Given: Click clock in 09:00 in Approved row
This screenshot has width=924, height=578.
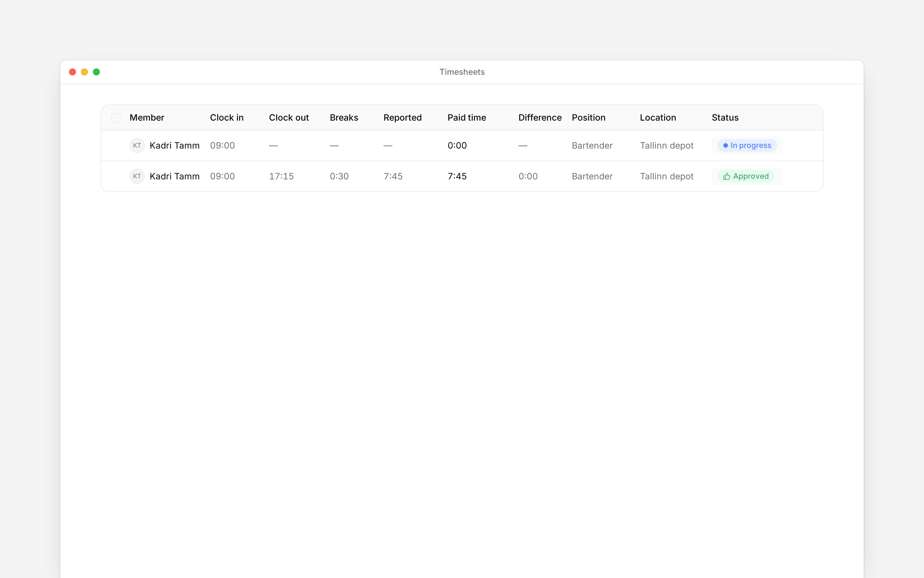Looking at the screenshot, I should click(x=223, y=176).
